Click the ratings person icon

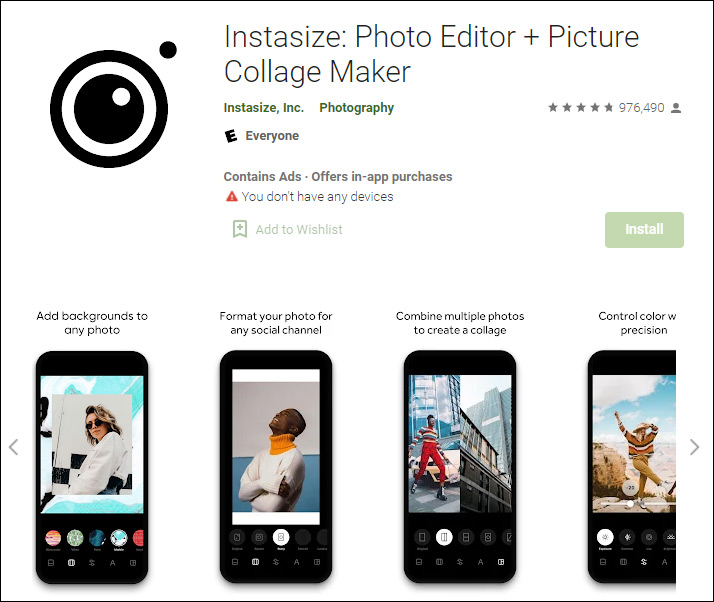point(676,108)
